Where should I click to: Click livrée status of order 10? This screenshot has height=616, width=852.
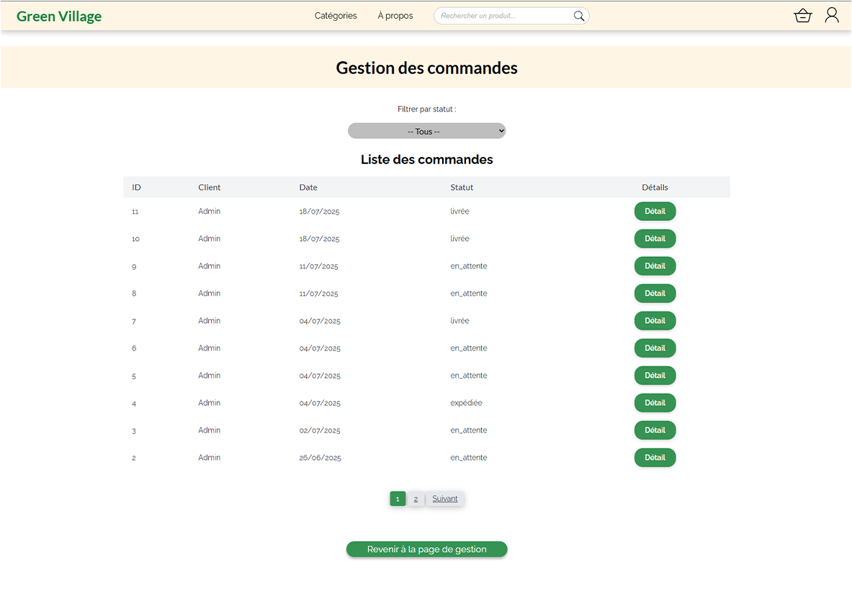[x=459, y=239]
